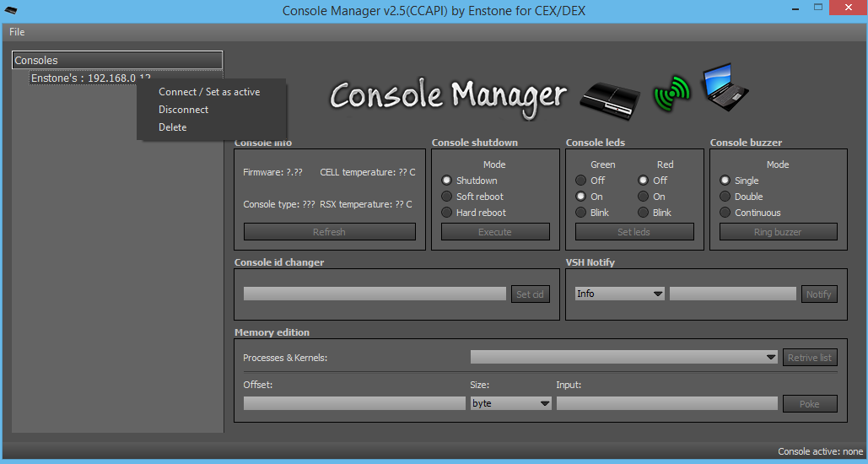Click the app icon in the title bar
Image resolution: width=868 pixels, height=464 pixels.
click(10, 10)
